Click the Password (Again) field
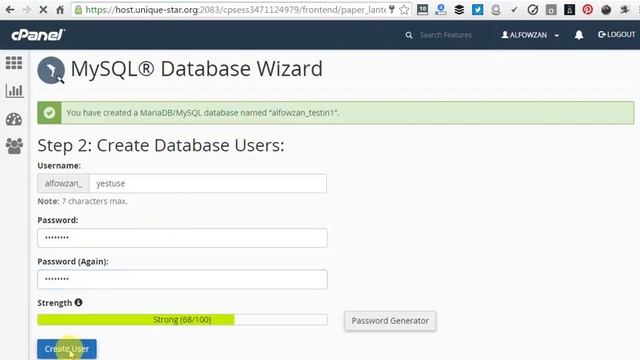The image size is (640, 360). 182,279
